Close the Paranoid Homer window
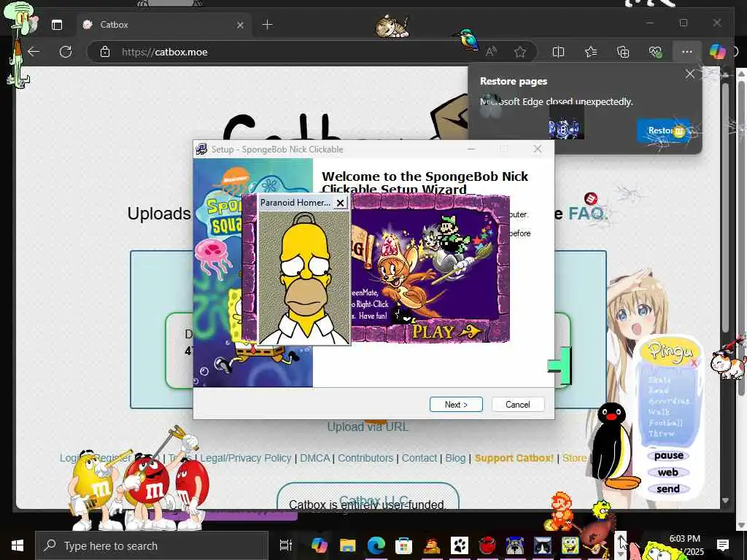This screenshot has height=560, width=747. tap(340, 203)
